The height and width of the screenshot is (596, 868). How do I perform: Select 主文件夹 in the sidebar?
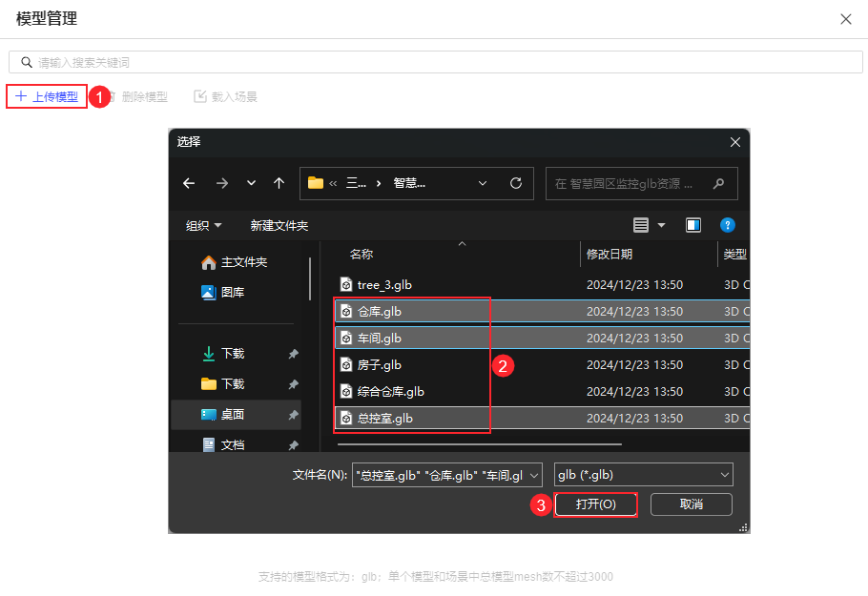[234, 262]
